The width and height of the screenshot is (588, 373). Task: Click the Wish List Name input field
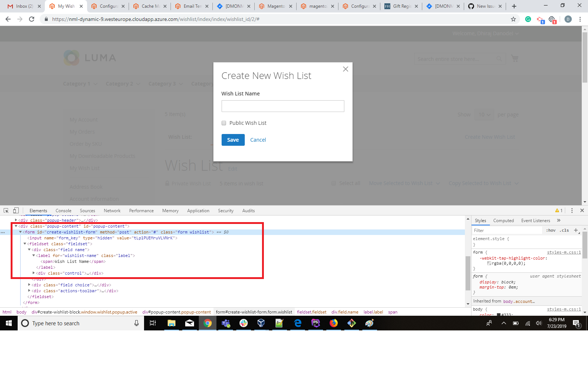point(283,106)
